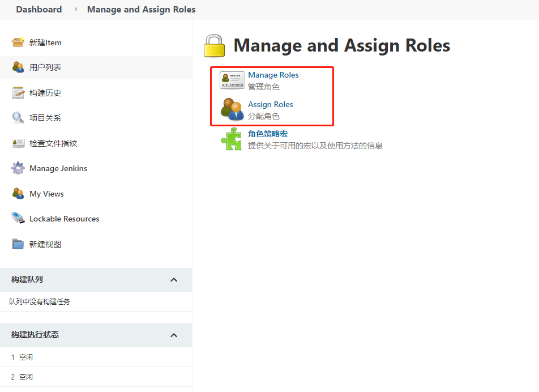Click the 新建视图 folder icon
539x392 pixels.
click(18, 244)
